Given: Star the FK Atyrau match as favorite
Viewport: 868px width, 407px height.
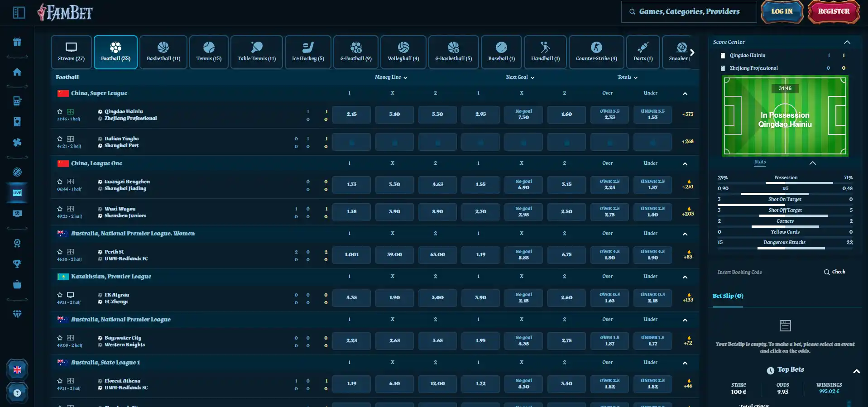Looking at the screenshot, I should pos(60,295).
